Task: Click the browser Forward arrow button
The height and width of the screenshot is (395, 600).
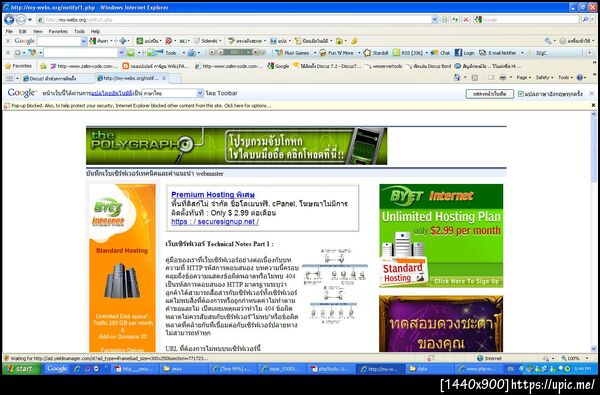Action: click(21, 19)
